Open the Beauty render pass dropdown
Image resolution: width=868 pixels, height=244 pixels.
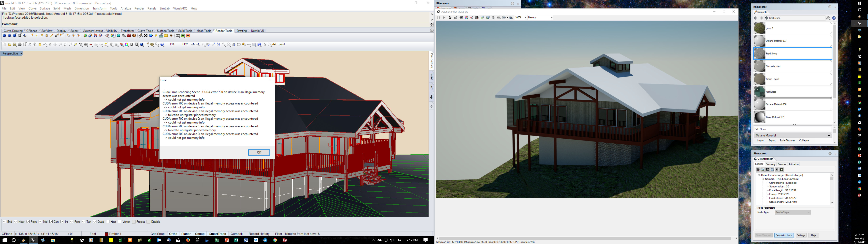(552, 17)
